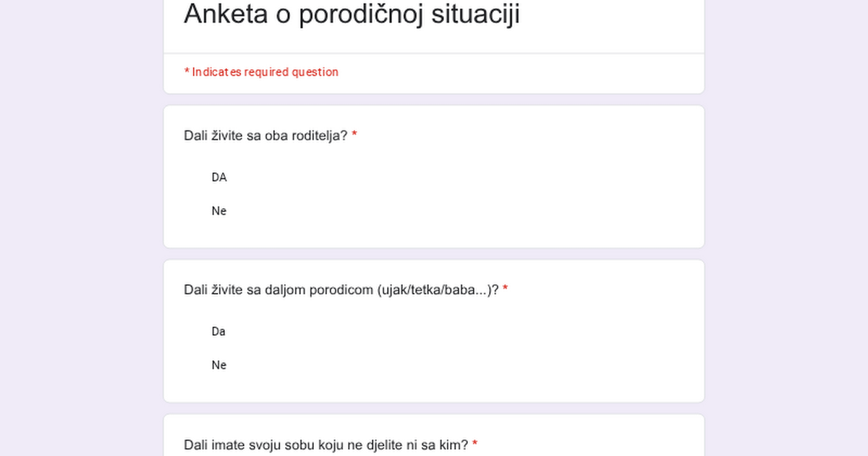Image resolution: width=868 pixels, height=456 pixels.
Task: Click the asterisk before Indicates required question
Action: 187,72
